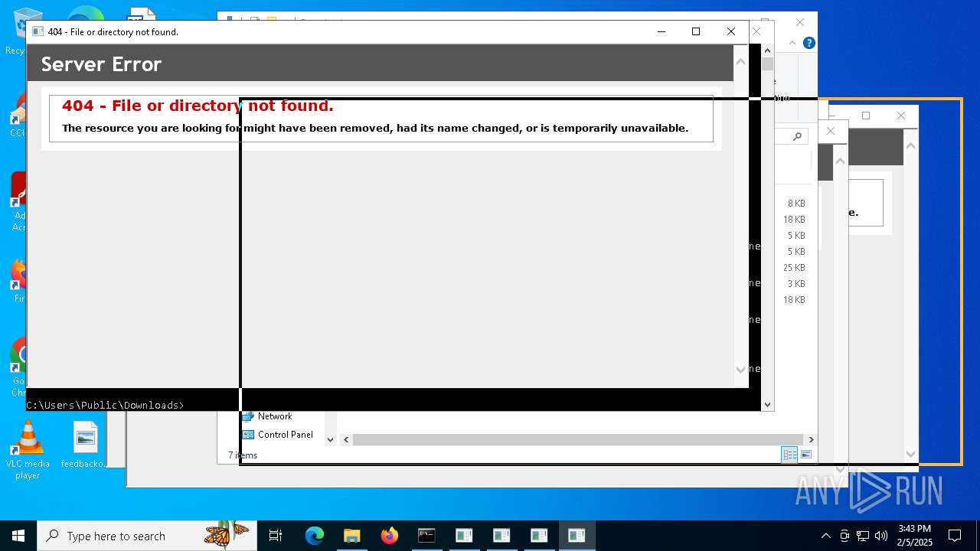Click the C:\Users\Public\Downloads> prompt
The image size is (980, 551).
point(105,405)
